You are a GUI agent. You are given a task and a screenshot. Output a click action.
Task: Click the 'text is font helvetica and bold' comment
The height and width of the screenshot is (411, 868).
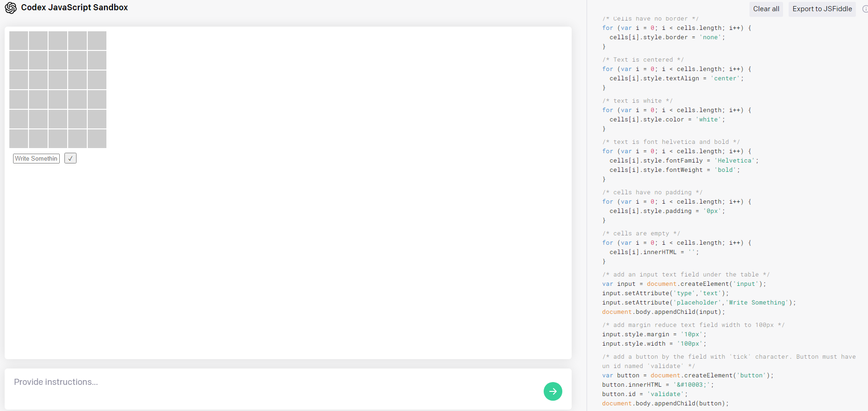[x=671, y=142]
